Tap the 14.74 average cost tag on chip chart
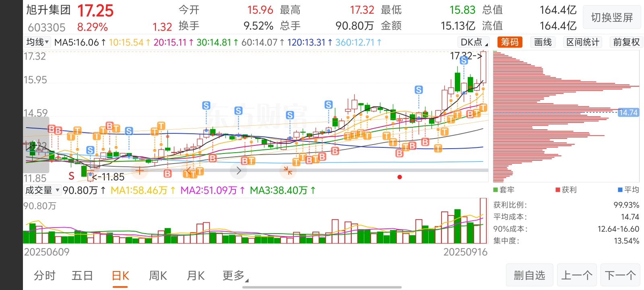The image size is (644, 290). 628,112
